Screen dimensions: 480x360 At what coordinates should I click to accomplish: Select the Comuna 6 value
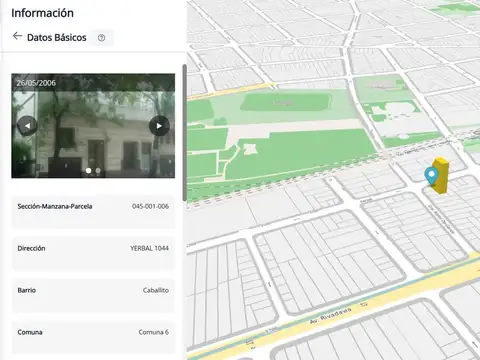click(154, 332)
